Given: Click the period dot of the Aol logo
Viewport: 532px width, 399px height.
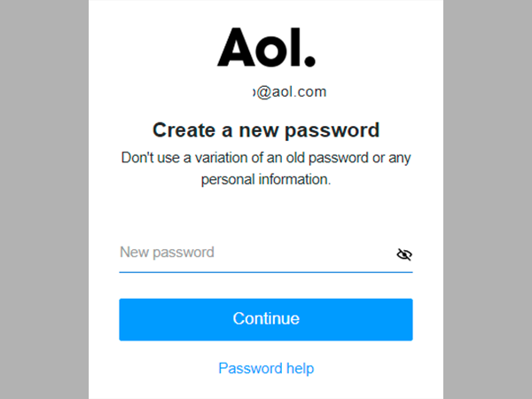Looking at the screenshot, I should 309,60.
